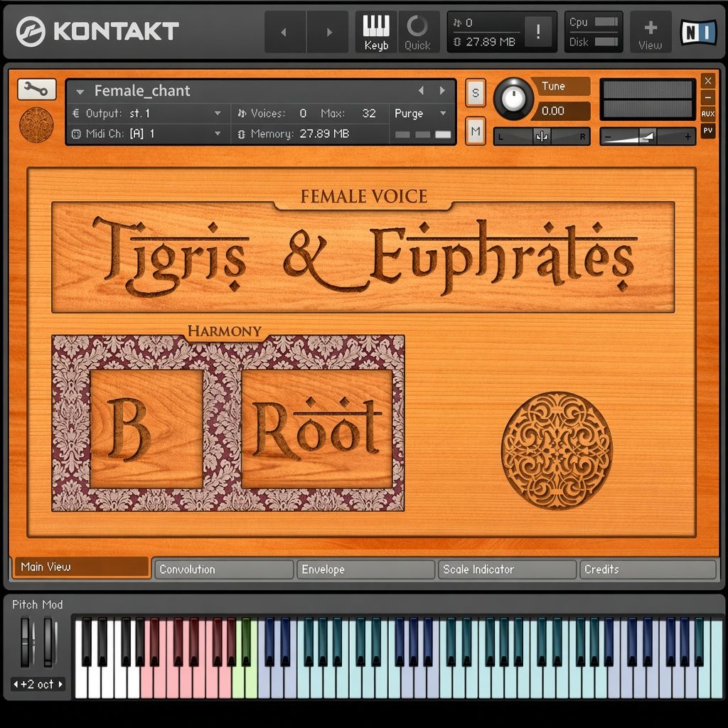Open the Purge dropdown menu
Image resolution: width=728 pixels, height=728 pixels.
coord(420,113)
